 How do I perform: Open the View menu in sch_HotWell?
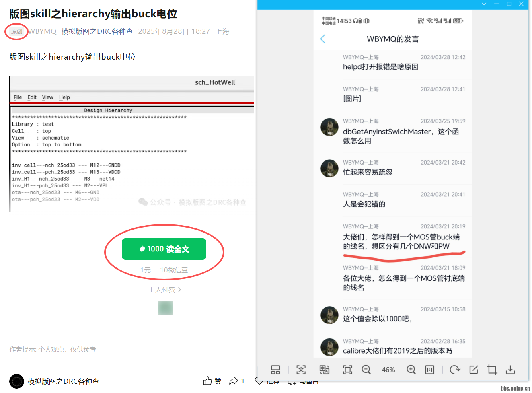click(x=47, y=97)
